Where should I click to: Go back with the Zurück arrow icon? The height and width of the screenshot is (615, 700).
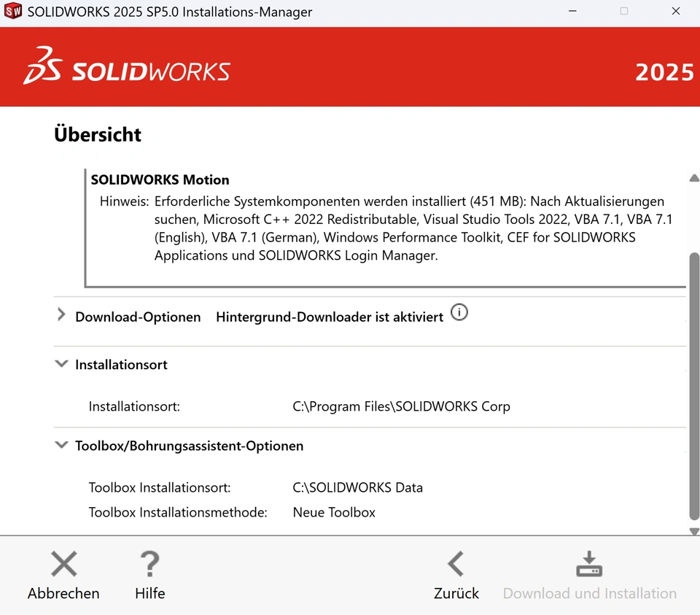coord(456,564)
